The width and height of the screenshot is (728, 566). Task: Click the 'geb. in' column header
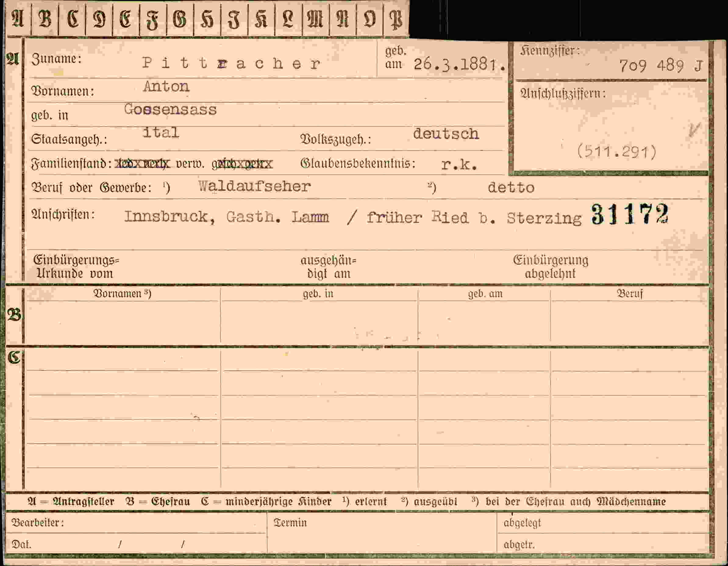point(318,294)
